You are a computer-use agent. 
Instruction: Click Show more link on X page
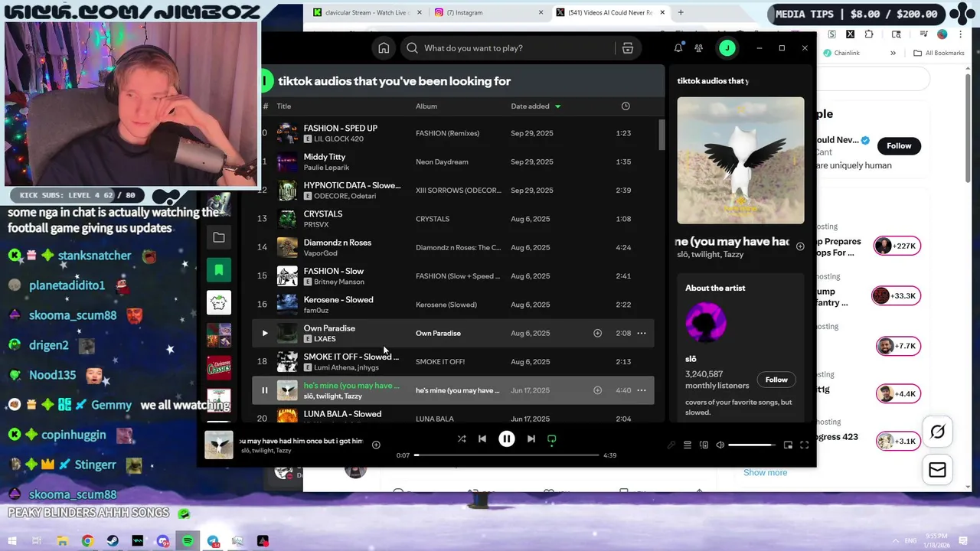765,472
